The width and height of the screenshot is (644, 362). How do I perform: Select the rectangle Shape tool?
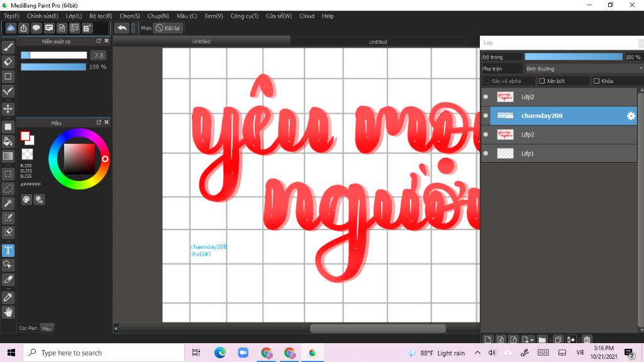click(x=8, y=76)
